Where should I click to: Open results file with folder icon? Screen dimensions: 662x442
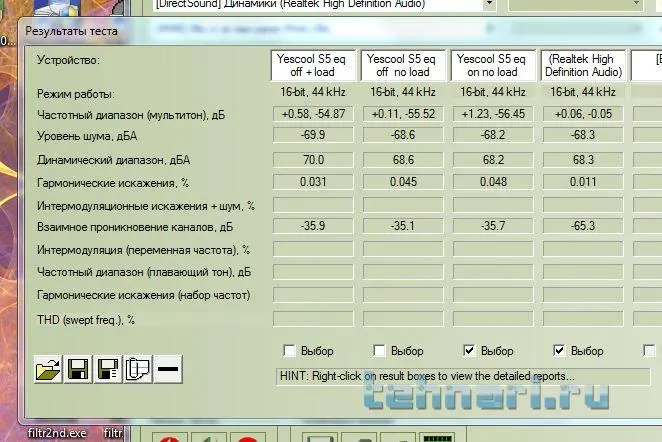[x=48, y=369]
